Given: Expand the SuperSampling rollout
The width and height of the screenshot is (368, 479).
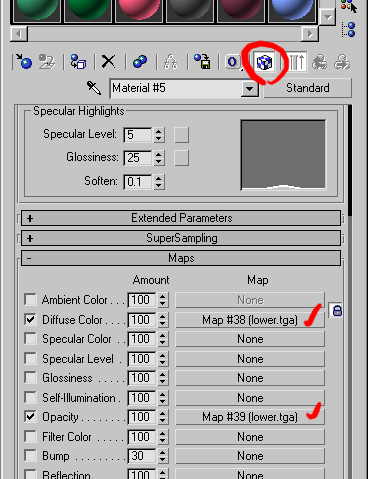Looking at the screenshot, I should click(181, 238).
